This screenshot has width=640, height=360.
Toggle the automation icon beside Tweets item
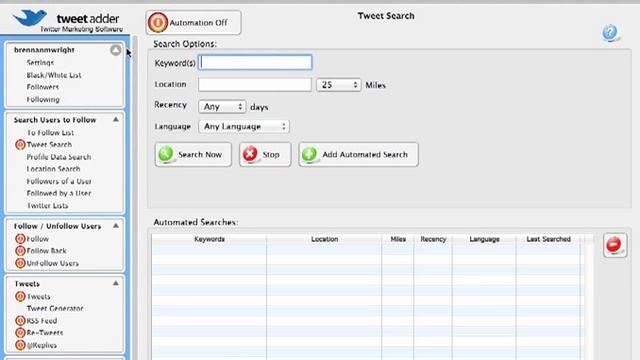20,296
